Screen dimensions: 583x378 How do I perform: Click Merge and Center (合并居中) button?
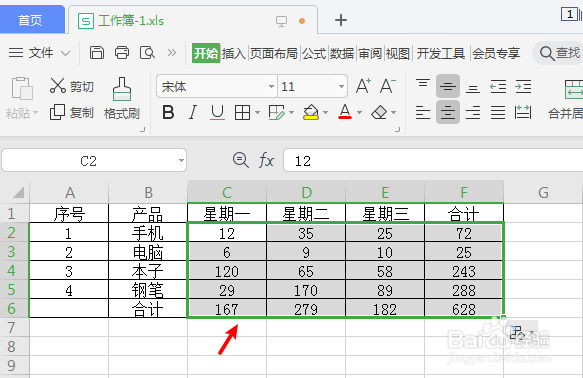coord(565,99)
